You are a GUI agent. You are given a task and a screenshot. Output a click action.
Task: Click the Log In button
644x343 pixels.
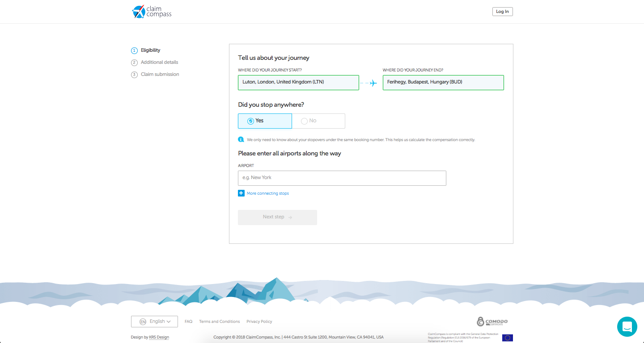pyautogui.click(x=502, y=12)
